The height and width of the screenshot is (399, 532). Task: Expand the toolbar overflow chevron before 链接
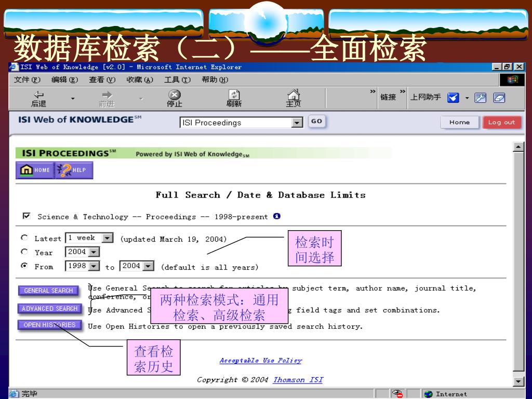373,91
